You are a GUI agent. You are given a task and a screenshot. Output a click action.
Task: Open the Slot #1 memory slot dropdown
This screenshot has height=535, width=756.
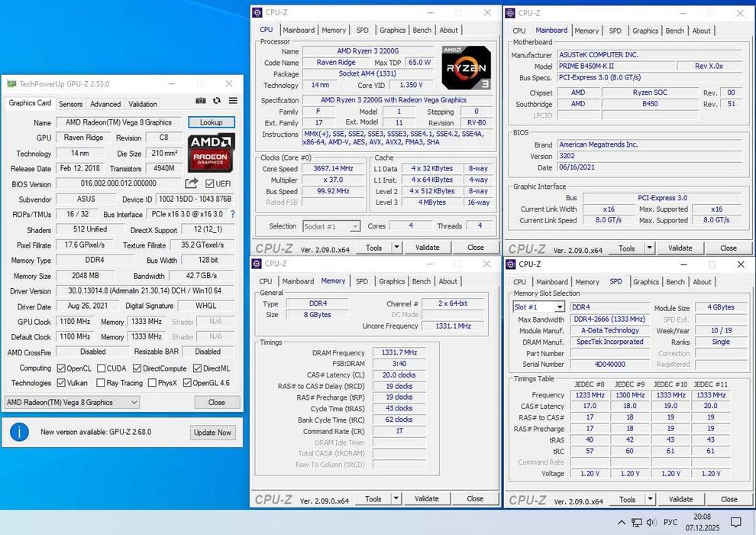click(538, 306)
